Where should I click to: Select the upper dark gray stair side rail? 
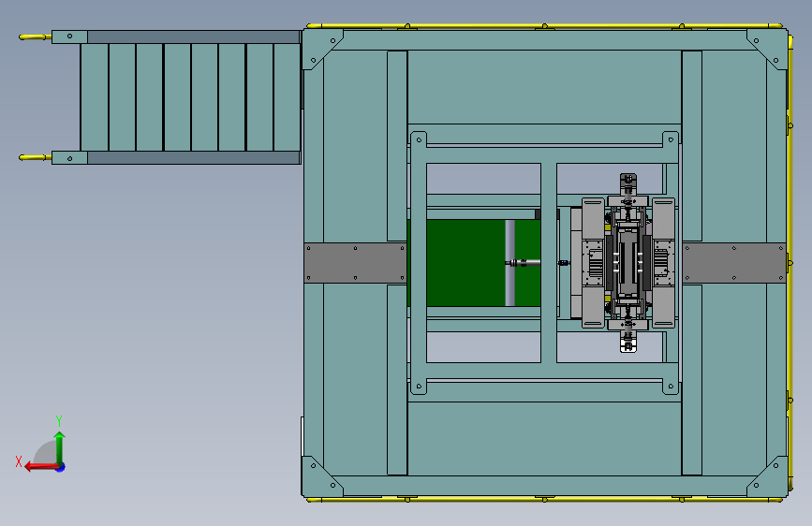[x=194, y=37]
